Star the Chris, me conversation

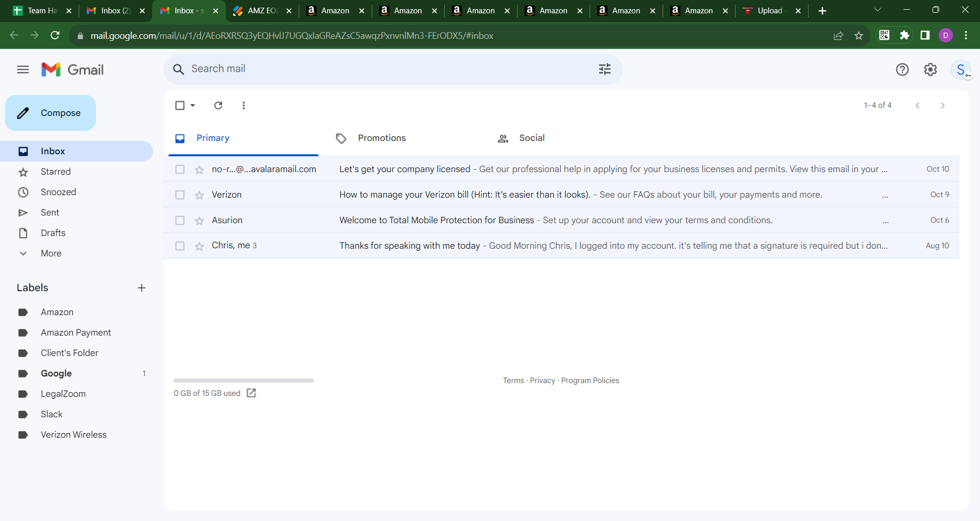coord(199,246)
